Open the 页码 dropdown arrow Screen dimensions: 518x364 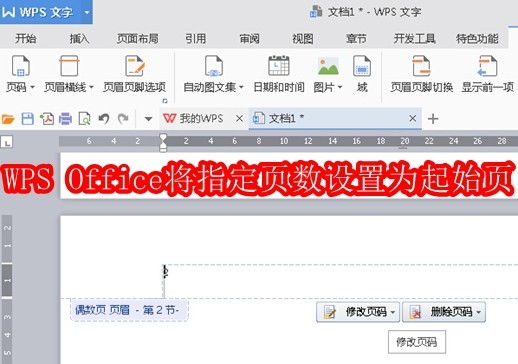[32, 87]
